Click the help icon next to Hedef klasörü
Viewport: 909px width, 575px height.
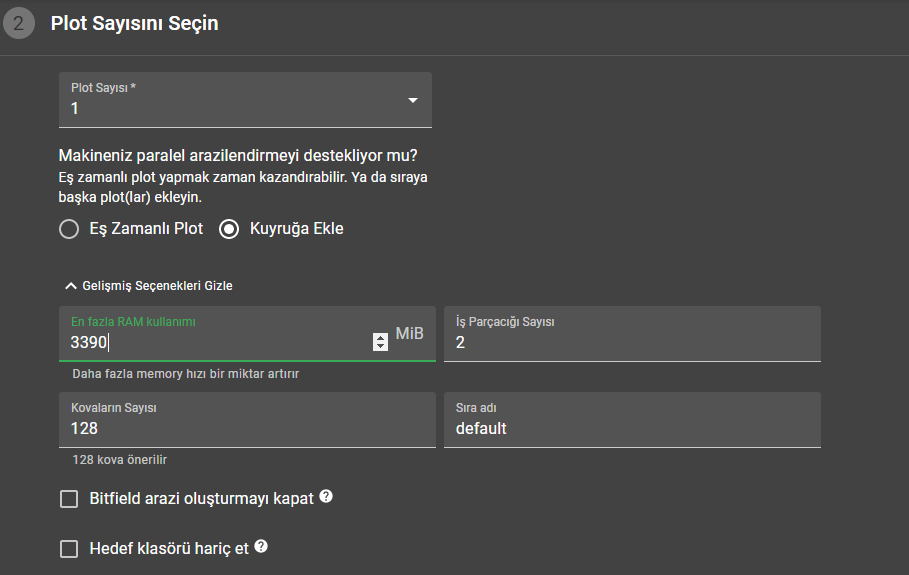click(261, 547)
